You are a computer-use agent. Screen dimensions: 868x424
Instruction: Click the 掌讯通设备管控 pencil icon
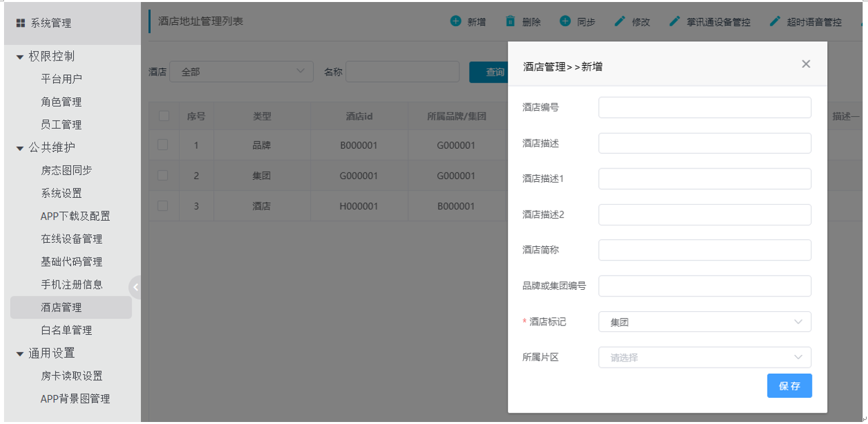(675, 21)
